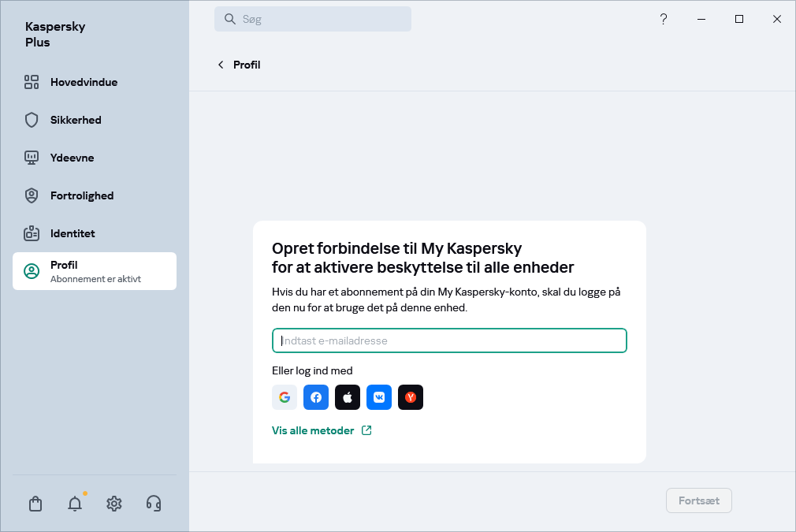Open Vis alle metoder link
This screenshot has height=532, width=796.
(x=313, y=430)
